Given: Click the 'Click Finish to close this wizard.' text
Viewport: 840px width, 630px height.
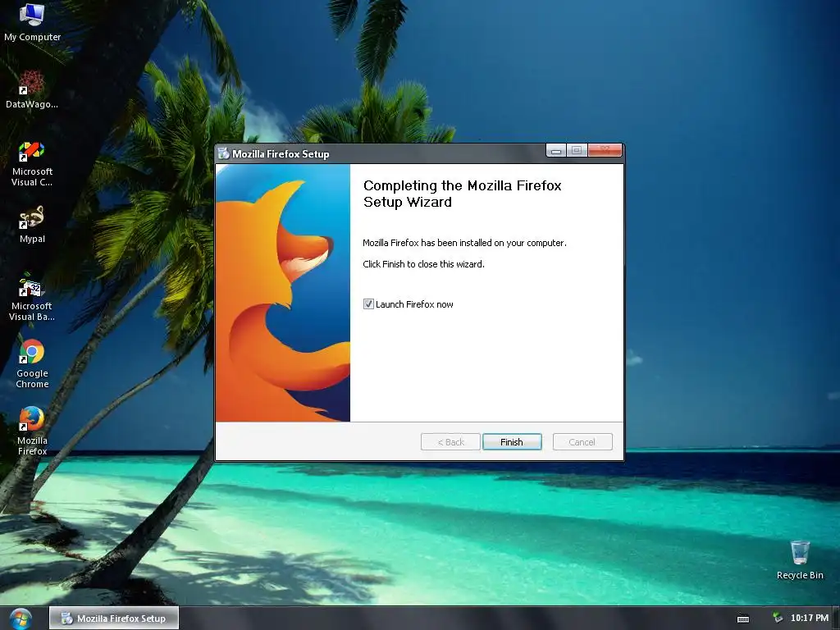Looking at the screenshot, I should point(423,264).
